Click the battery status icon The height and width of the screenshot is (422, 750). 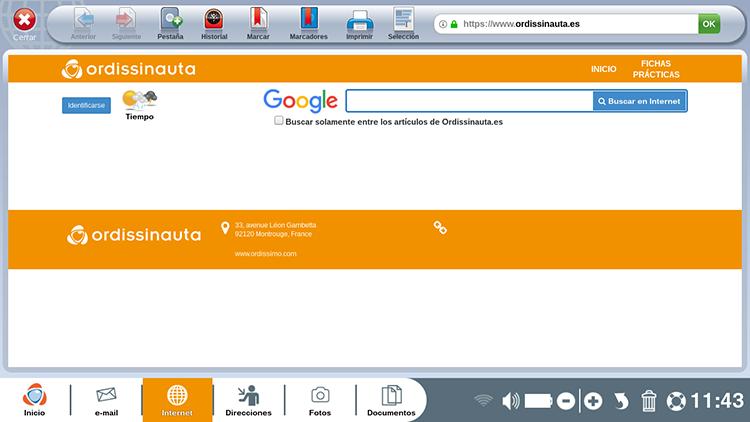tap(539, 400)
